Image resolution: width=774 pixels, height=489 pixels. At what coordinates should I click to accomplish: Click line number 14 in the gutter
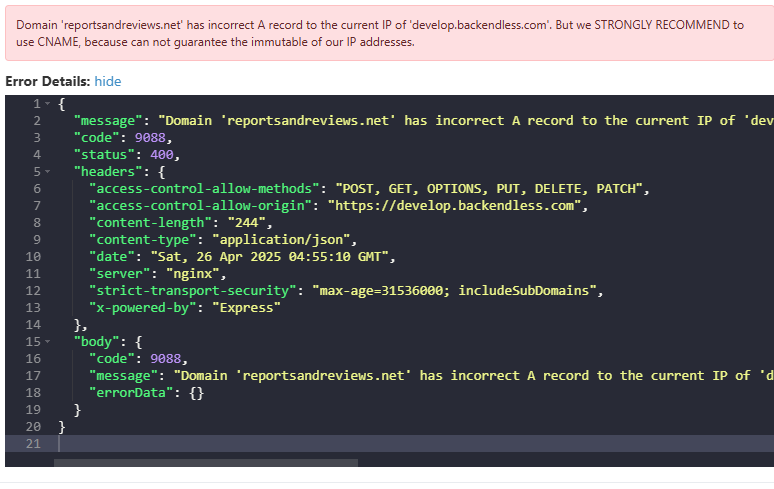click(x=33, y=325)
